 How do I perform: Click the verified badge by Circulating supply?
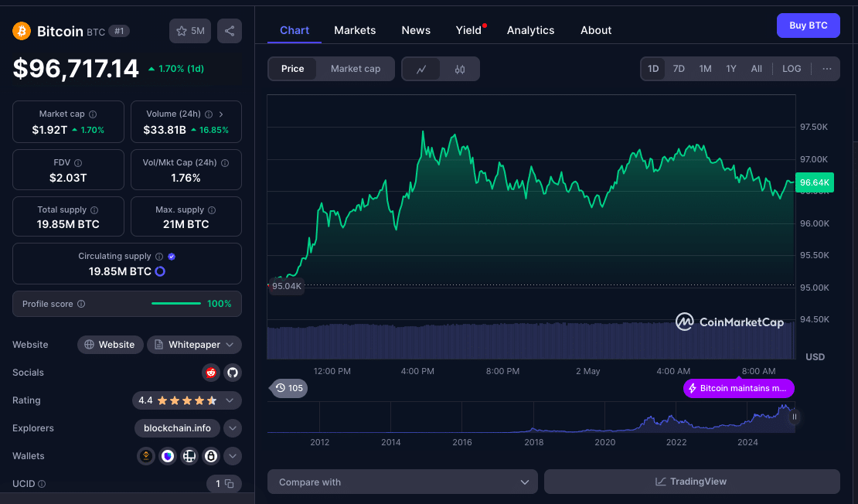172,257
